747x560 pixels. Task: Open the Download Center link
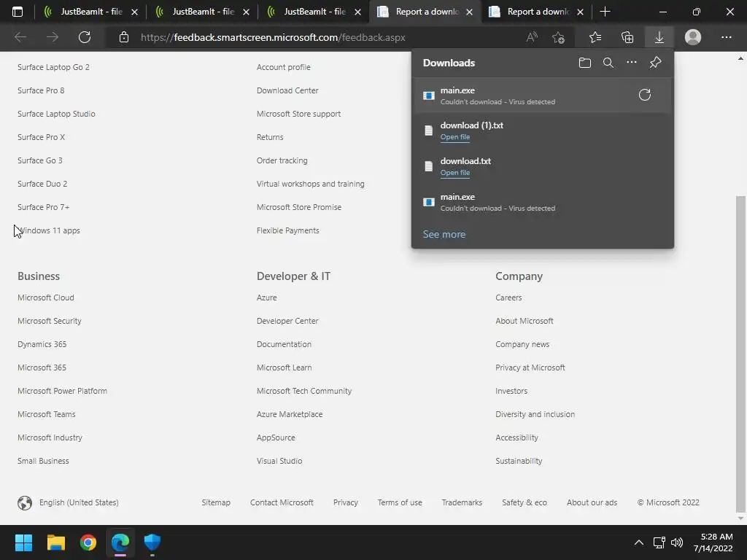point(287,90)
